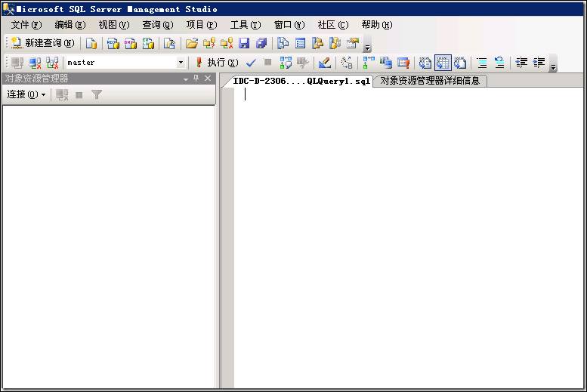Open the View (视图) menu
The height and width of the screenshot is (392, 587).
114,25
